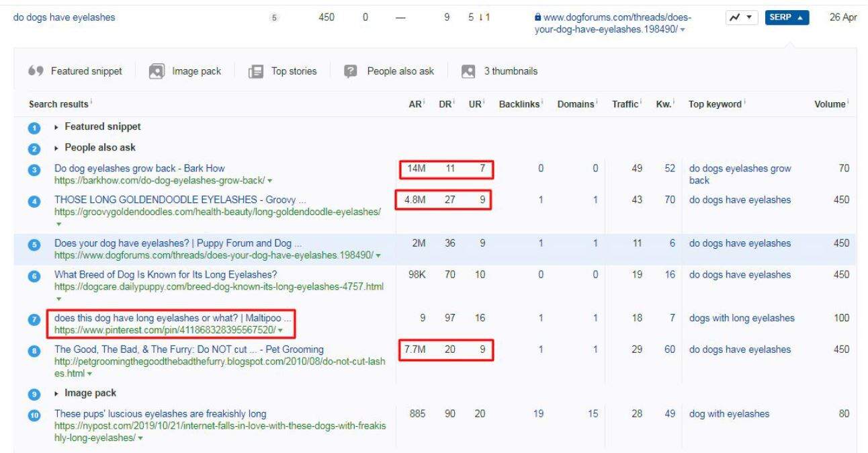Open the nypost.com luscious eyelashes result
Image resolution: width=868 pixels, height=453 pixels.
[x=160, y=414]
